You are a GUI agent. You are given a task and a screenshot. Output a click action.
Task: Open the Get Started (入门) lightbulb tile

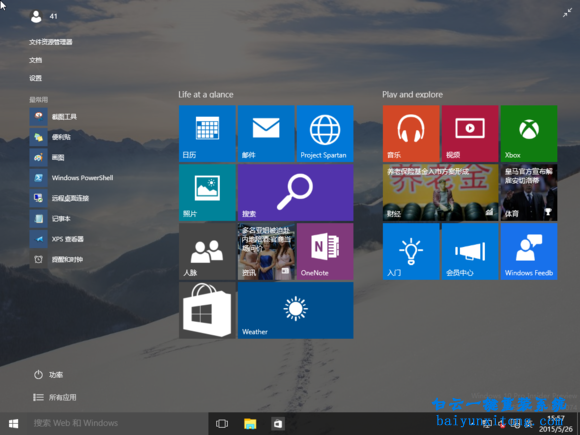click(411, 251)
